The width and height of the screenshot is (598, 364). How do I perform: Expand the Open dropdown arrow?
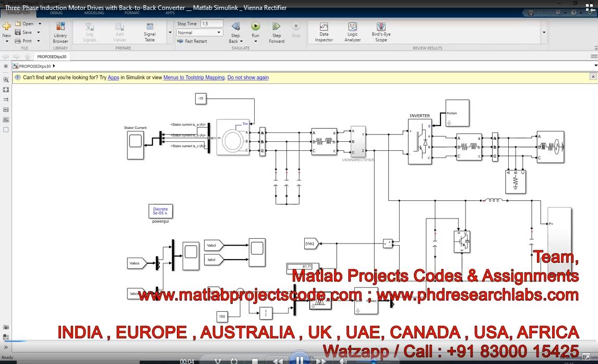40,23
